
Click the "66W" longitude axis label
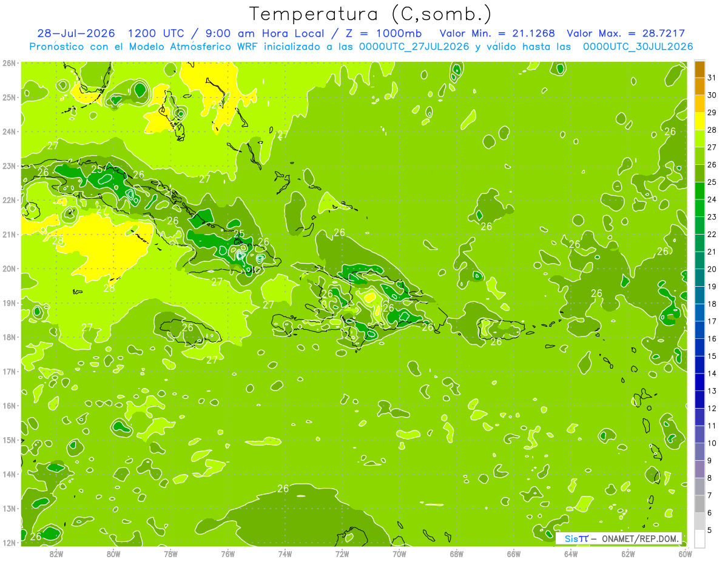(513, 554)
